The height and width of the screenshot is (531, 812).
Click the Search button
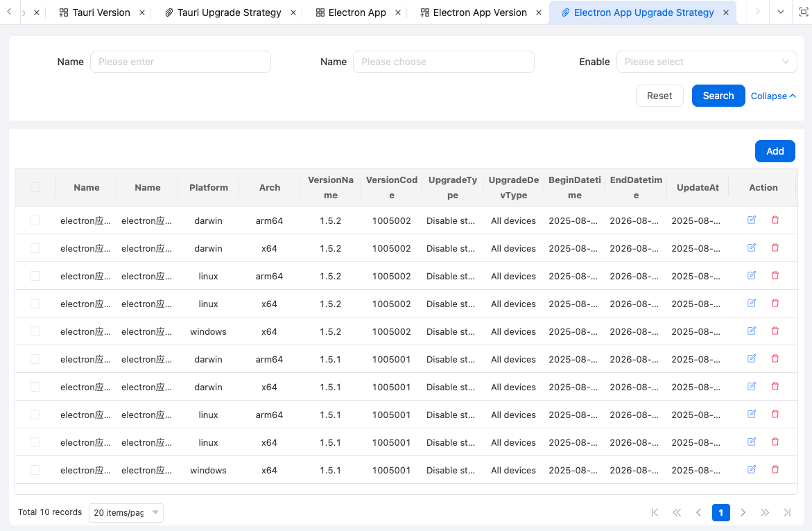(718, 96)
